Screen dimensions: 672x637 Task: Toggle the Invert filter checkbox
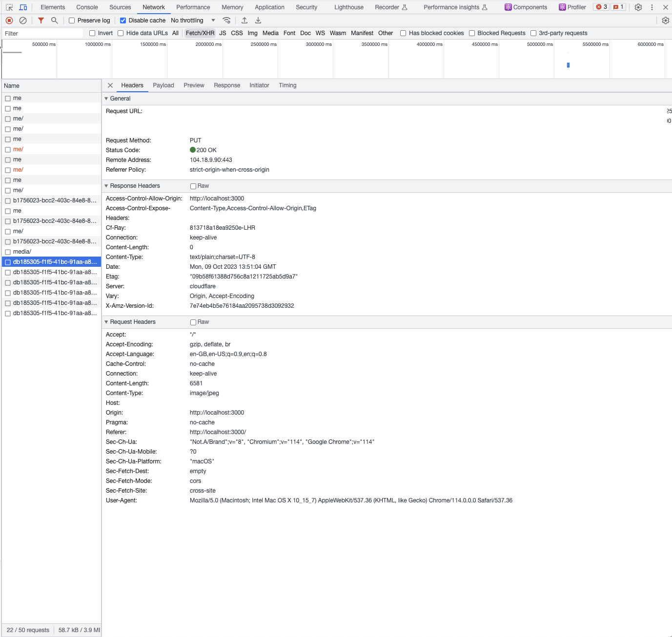[x=92, y=33]
